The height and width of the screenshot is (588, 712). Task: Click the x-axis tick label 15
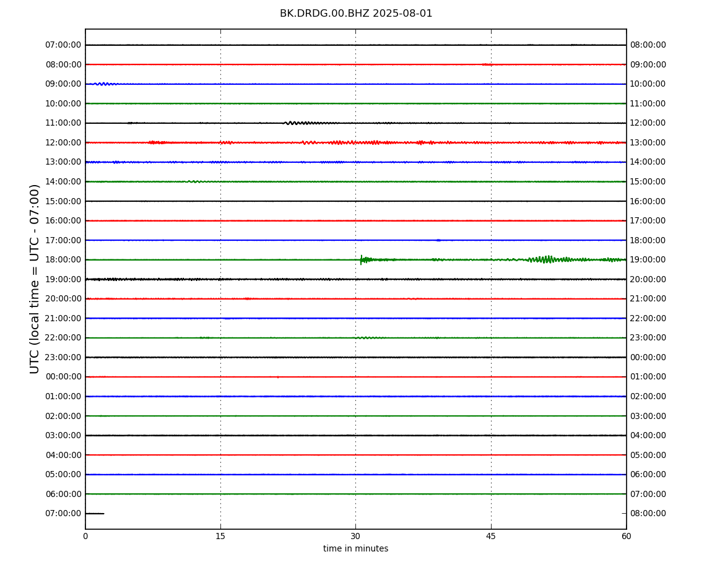(x=220, y=537)
